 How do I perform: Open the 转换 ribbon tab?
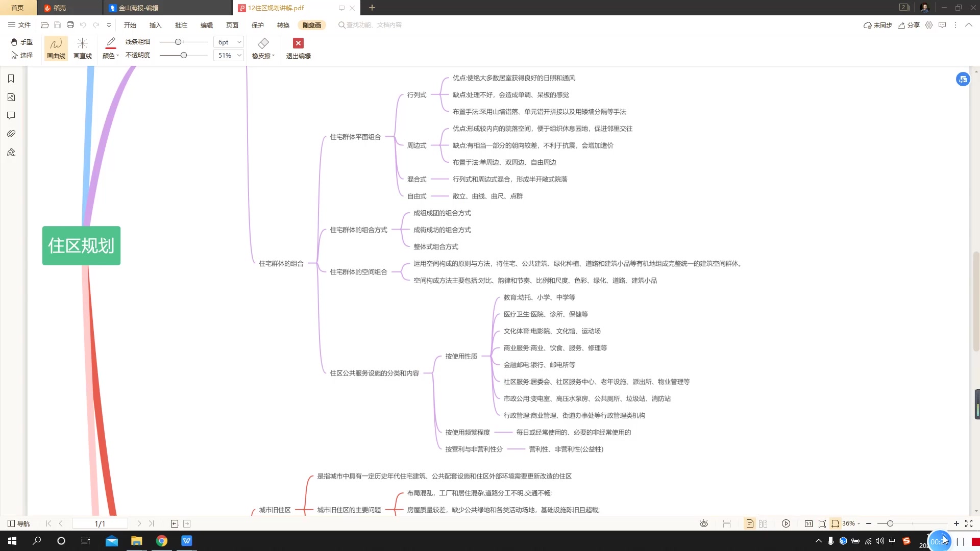click(x=283, y=25)
